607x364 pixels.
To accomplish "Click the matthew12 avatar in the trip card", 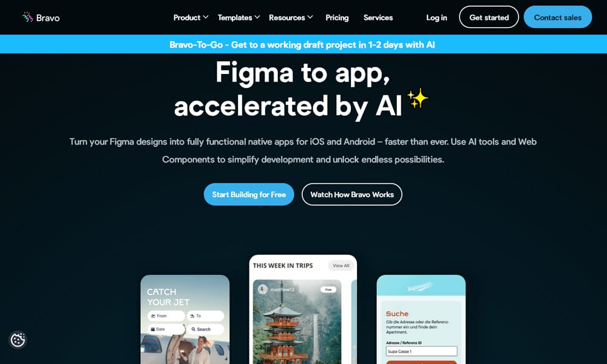I will click(263, 289).
